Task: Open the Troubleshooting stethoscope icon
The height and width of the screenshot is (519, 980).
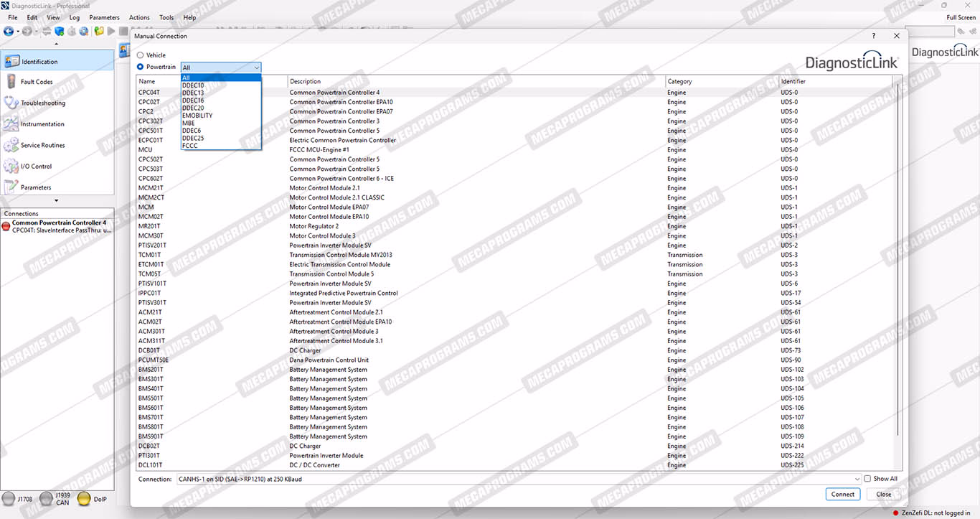Action: (11, 103)
